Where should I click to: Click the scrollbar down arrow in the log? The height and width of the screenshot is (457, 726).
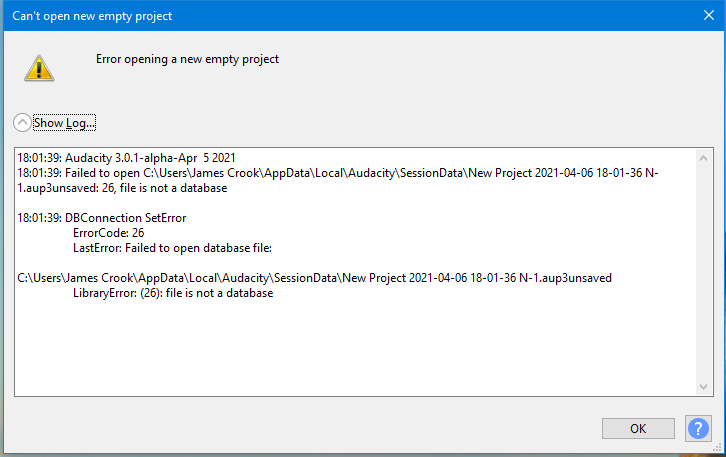point(703,387)
